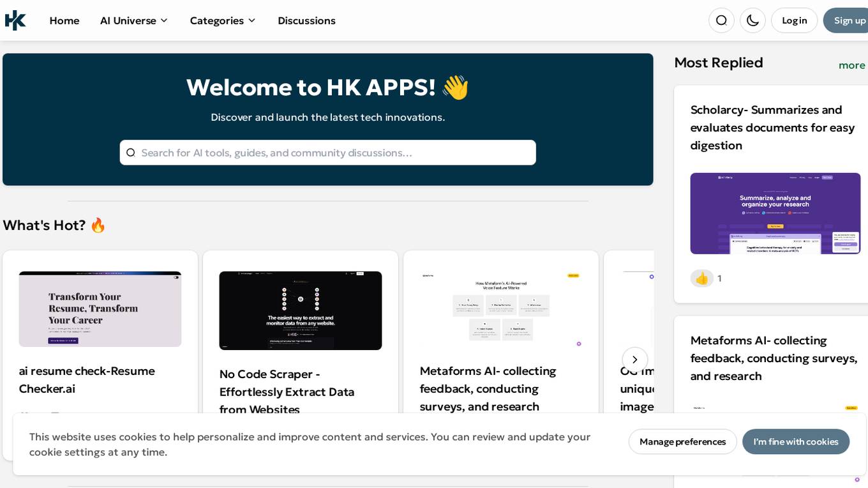Click the No Code Scraper card thumbnail
This screenshot has height=488, width=868.
pyautogui.click(x=301, y=310)
